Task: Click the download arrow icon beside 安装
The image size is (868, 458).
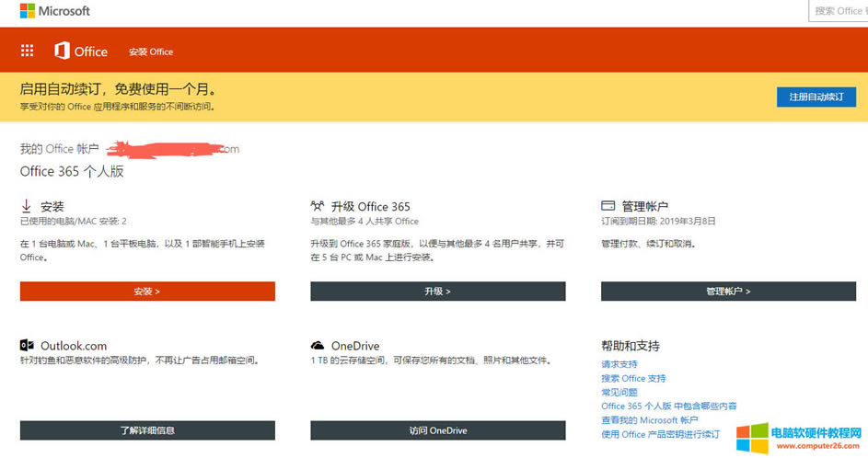Action: coord(27,206)
